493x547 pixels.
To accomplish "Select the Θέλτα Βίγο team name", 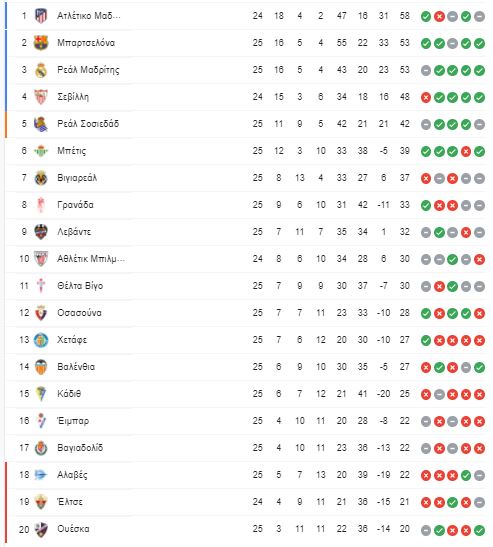I will click(80, 286).
